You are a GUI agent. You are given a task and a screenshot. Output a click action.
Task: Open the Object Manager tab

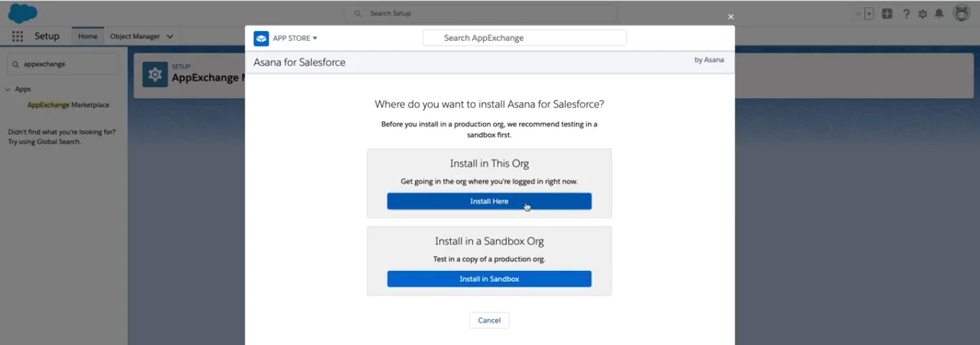click(135, 36)
